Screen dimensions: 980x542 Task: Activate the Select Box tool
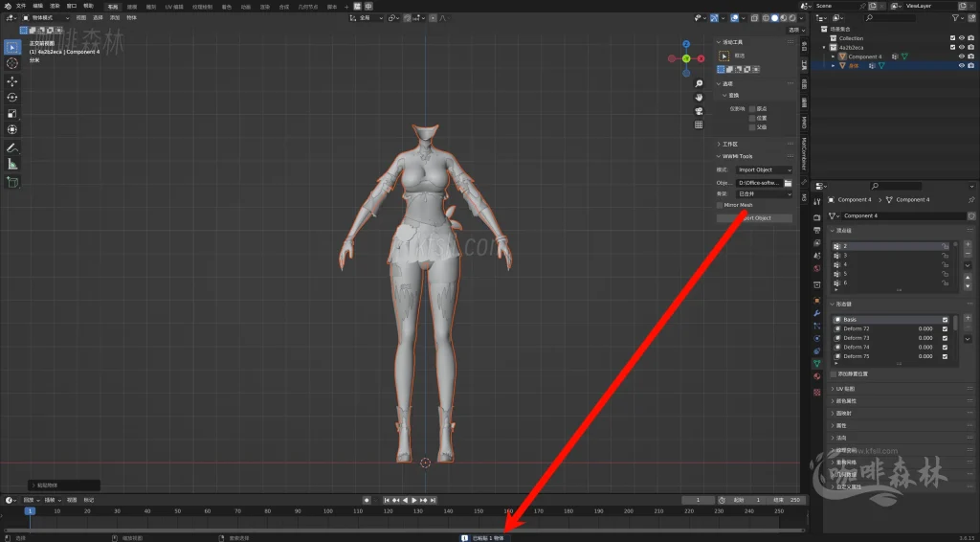click(11, 47)
